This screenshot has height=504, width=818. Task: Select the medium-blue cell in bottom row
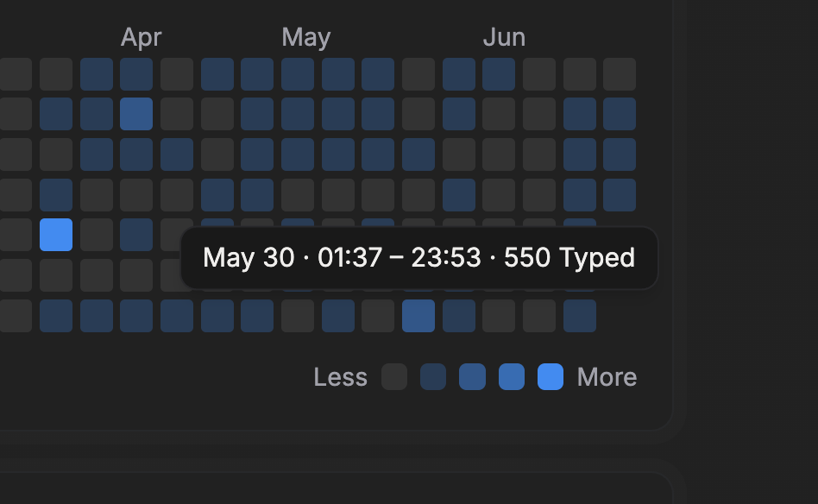(418, 316)
